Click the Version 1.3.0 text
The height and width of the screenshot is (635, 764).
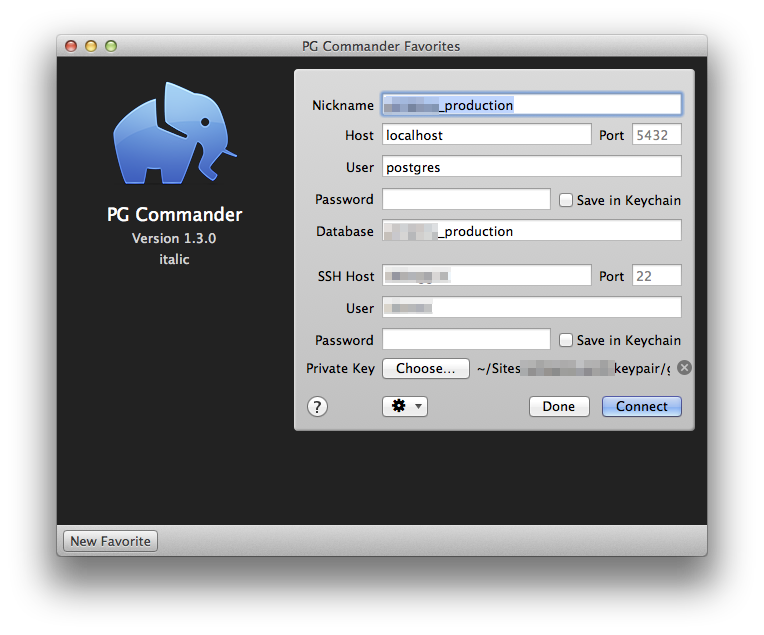click(x=174, y=238)
